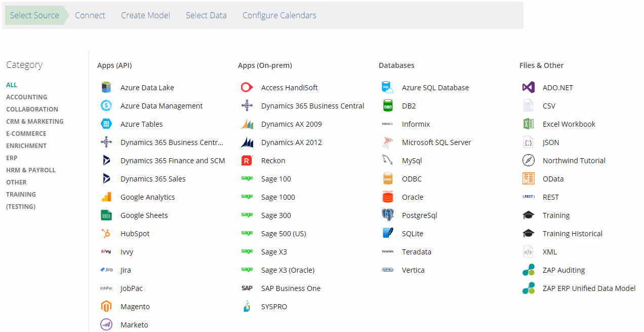Viewport: 644px width, 332px height.
Task: Open the Microsoft SQL Server source
Action: coord(436,142)
